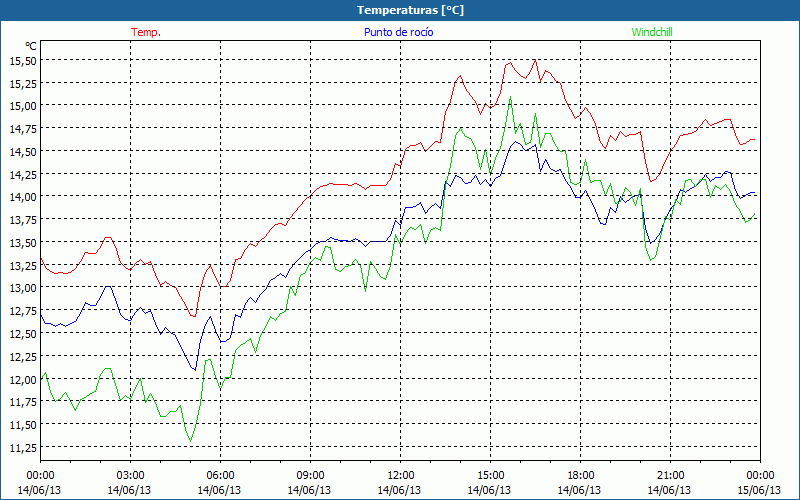Click the 09:00 time axis label
The height and width of the screenshot is (500, 800).
(x=310, y=476)
